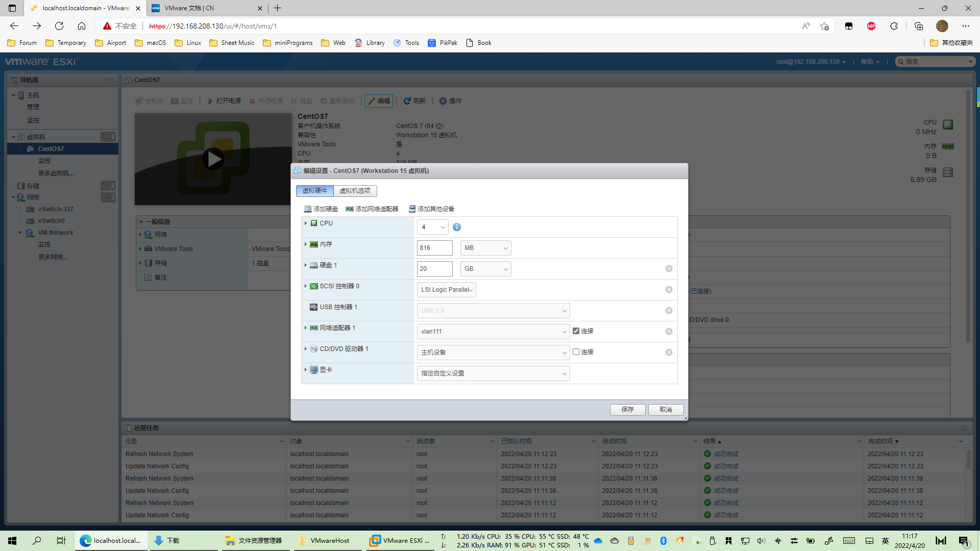980x551 pixels.
Task: Click the memory size input field
Action: coord(434,248)
